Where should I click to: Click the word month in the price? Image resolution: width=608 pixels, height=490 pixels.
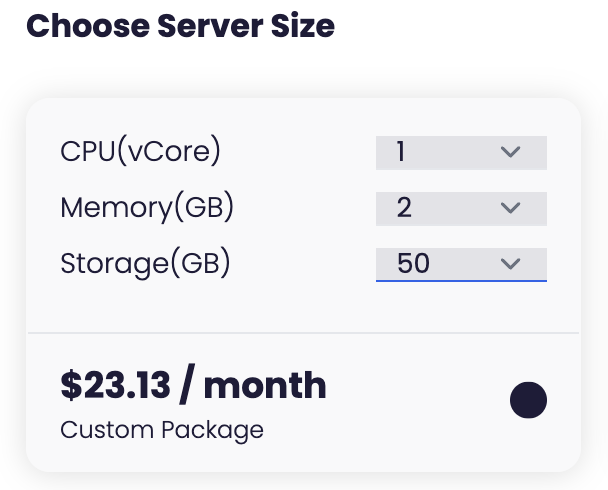(266, 385)
